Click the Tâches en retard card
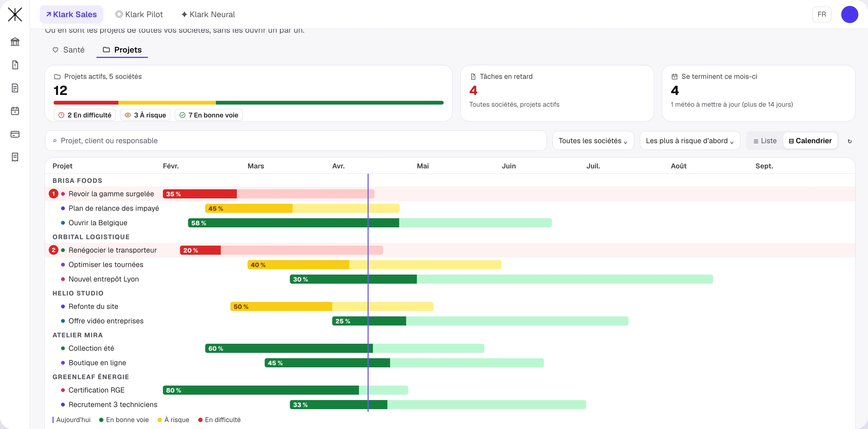 coord(557,93)
